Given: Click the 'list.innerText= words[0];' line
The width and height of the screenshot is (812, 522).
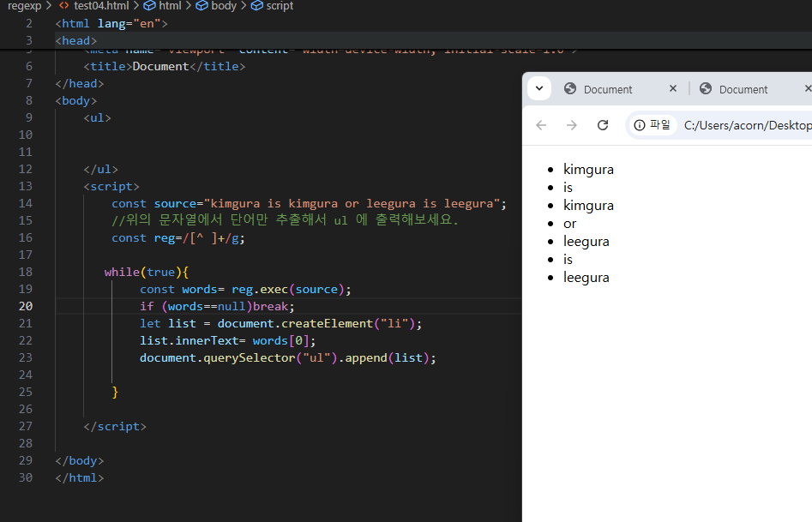Looking at the screenshot, I should click(x=227, y=340).
